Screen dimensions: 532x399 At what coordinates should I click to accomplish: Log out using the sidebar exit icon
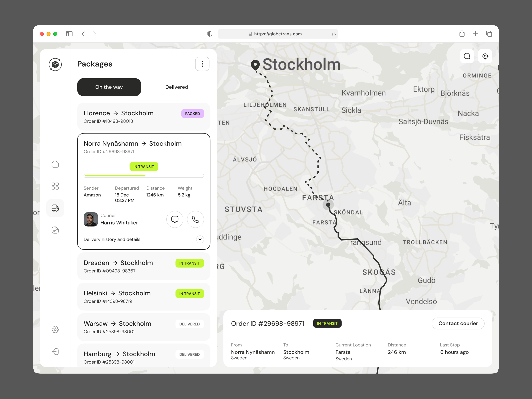pos(55,352)
